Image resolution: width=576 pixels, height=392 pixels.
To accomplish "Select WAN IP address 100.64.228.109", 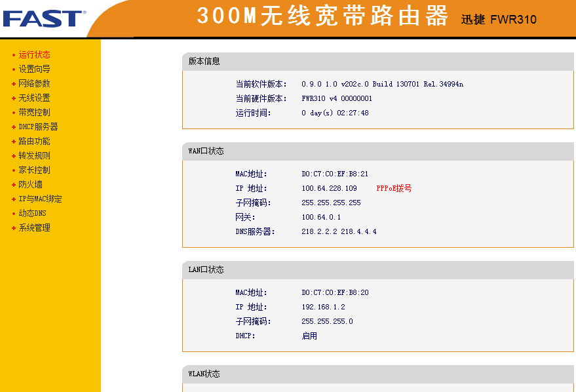I will click(x=329, y=189).
